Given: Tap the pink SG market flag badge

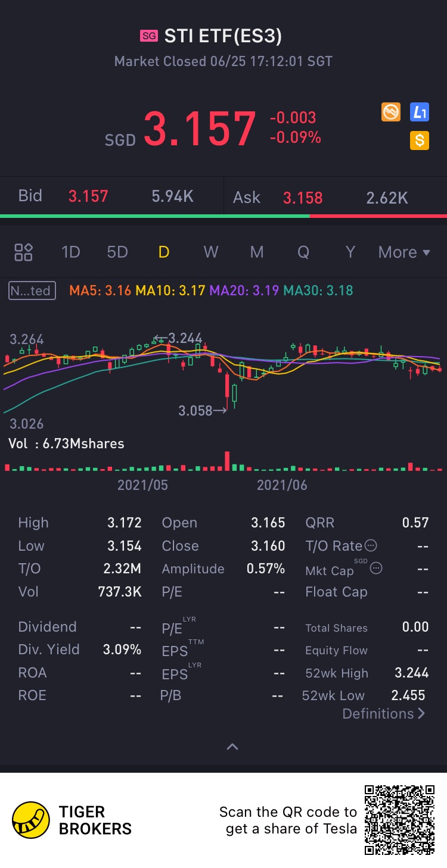Looking at the screenshot, I should 148,36.
